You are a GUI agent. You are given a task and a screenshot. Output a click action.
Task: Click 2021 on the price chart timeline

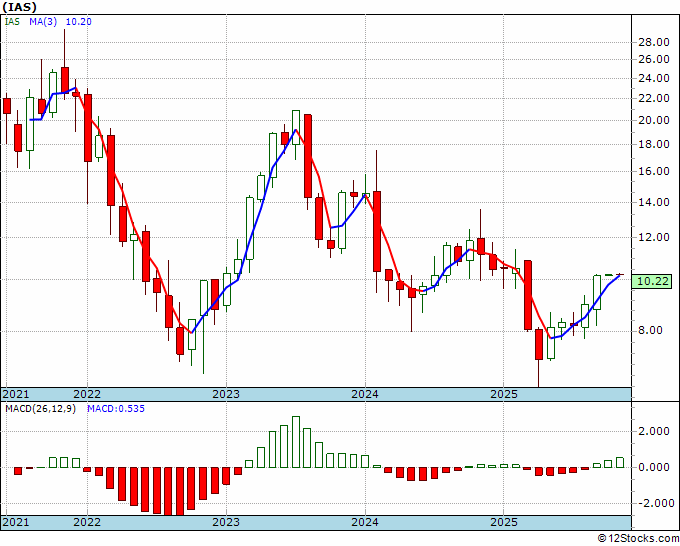[x=16, y=394]
